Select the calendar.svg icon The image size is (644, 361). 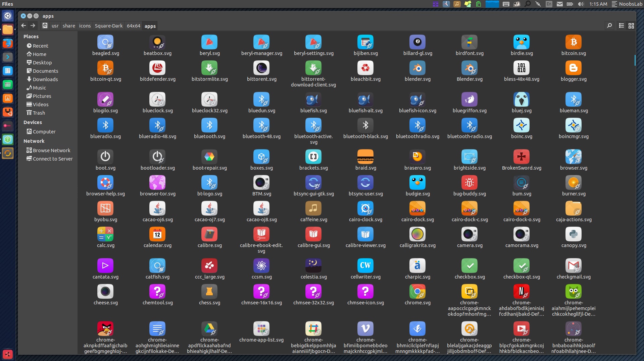(157, 234)
